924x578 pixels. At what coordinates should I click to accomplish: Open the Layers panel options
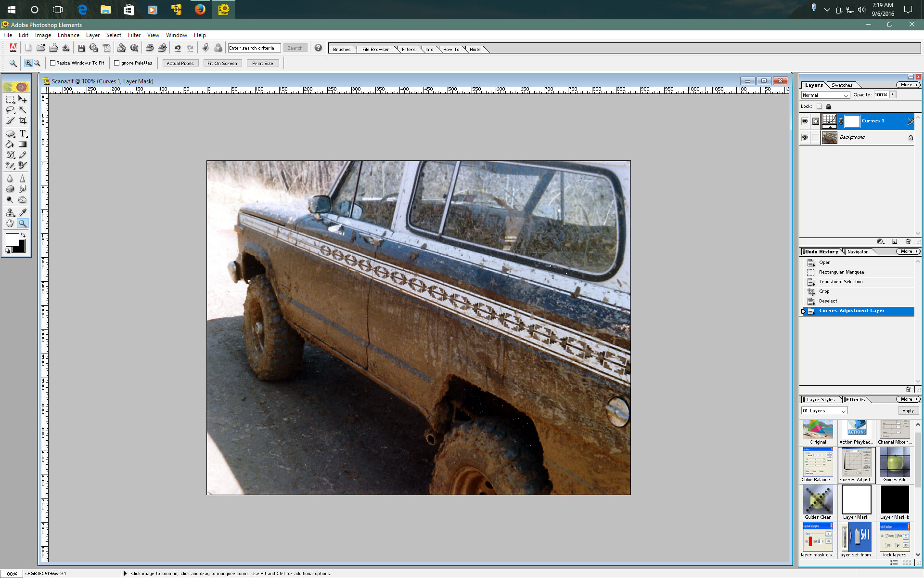point(907,85)
